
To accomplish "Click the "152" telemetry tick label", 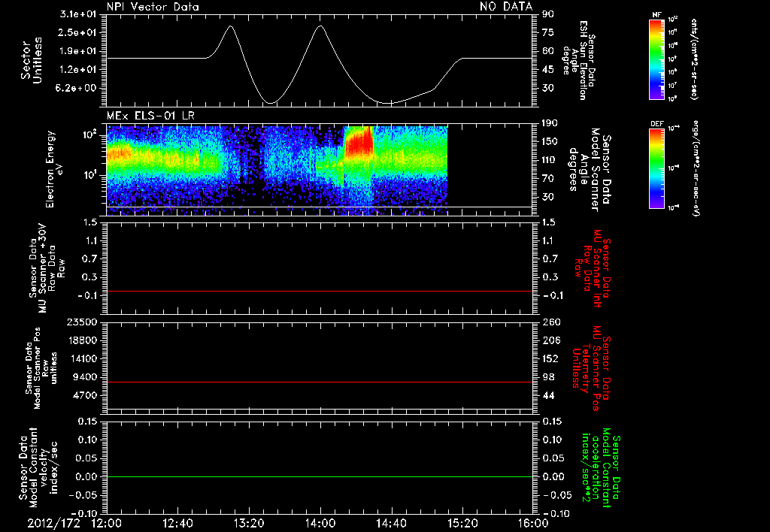I will click(551, 358).
